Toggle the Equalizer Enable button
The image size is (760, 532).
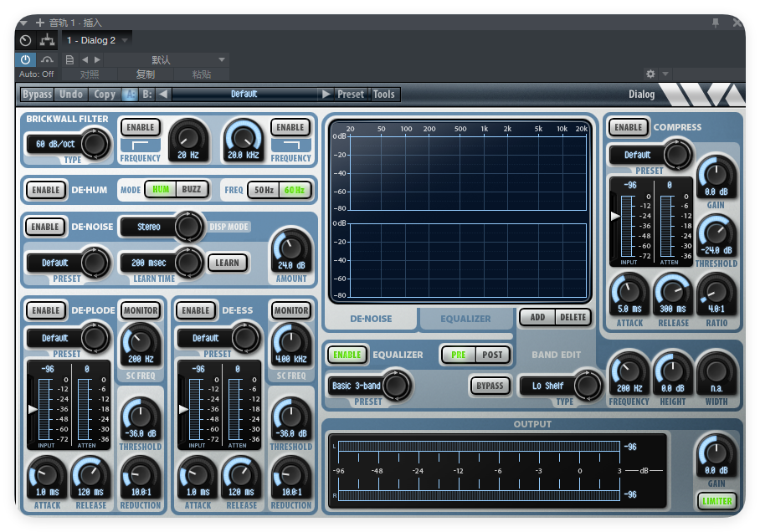pyautogui.click(x=347, y=355)
